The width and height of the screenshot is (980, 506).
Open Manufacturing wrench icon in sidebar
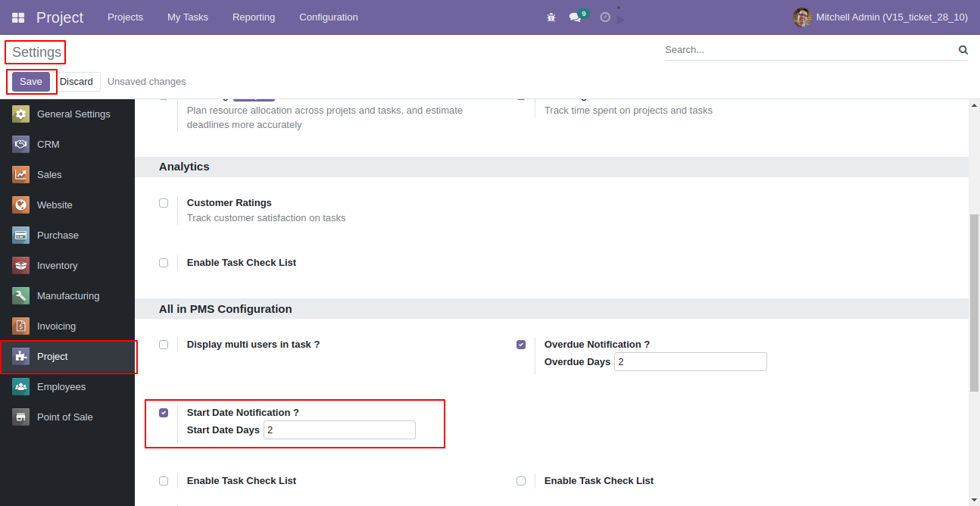21,296
